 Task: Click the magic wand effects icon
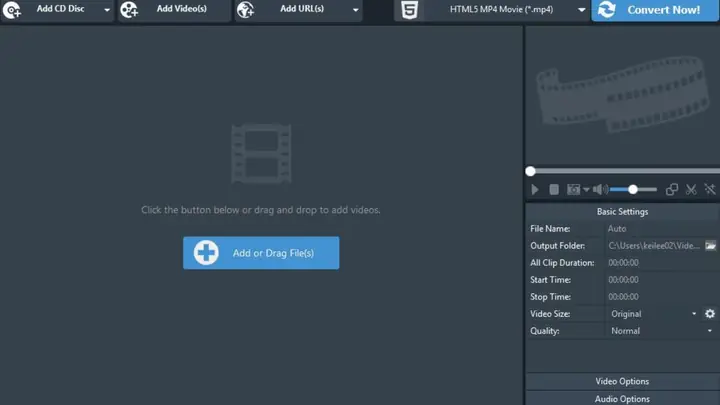710,190
